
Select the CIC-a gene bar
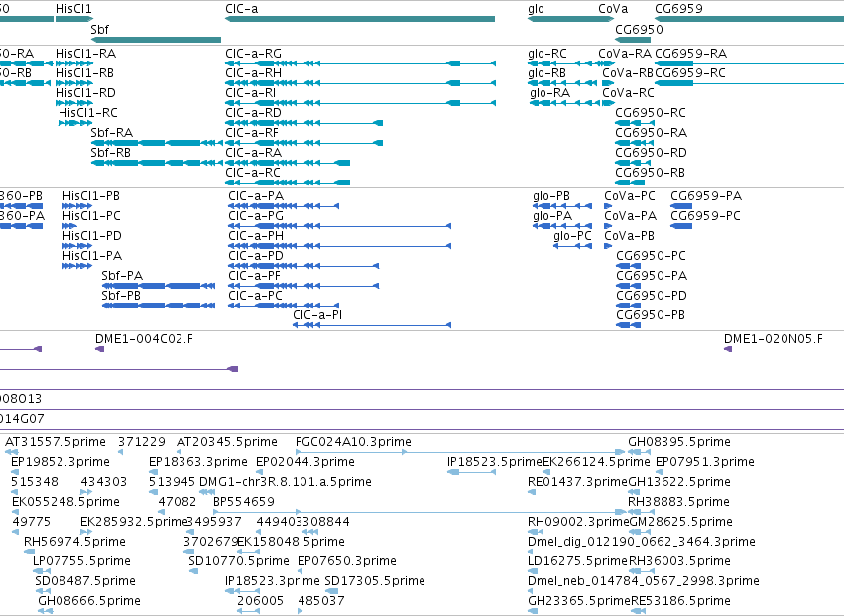pos(360,20)
